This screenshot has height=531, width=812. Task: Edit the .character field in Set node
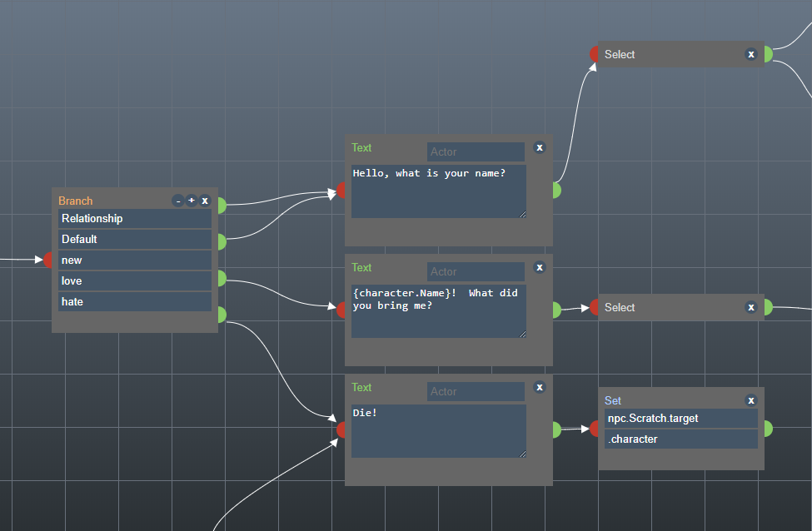click(681, 439)
